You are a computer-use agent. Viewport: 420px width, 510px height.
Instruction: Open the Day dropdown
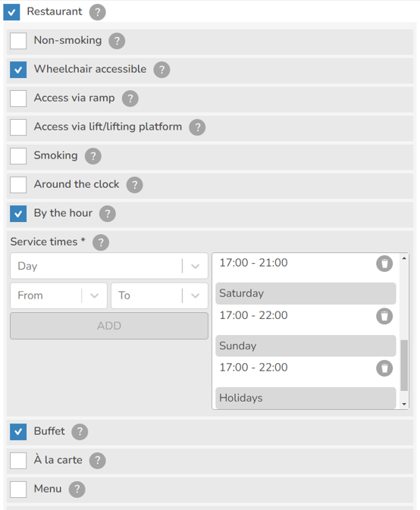(x=109, y=266)
